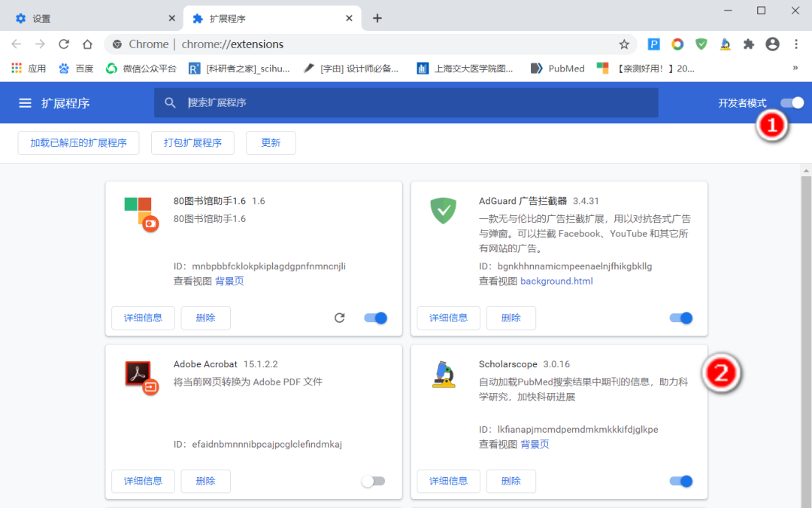
Task: Open Scholarscope's 背景页 link
Action: pyautogui.click(x=535, y=444)
